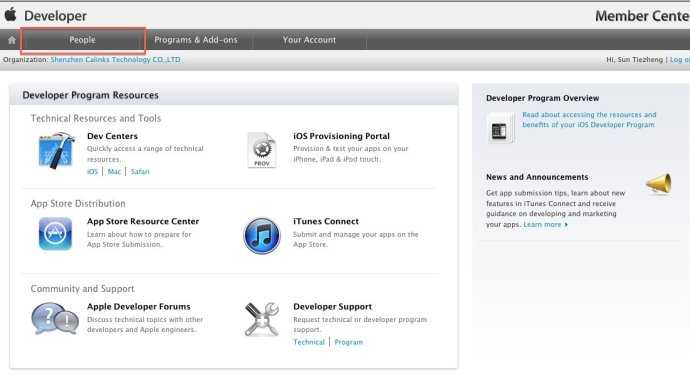Click the Developer Support tools icon

262,320
